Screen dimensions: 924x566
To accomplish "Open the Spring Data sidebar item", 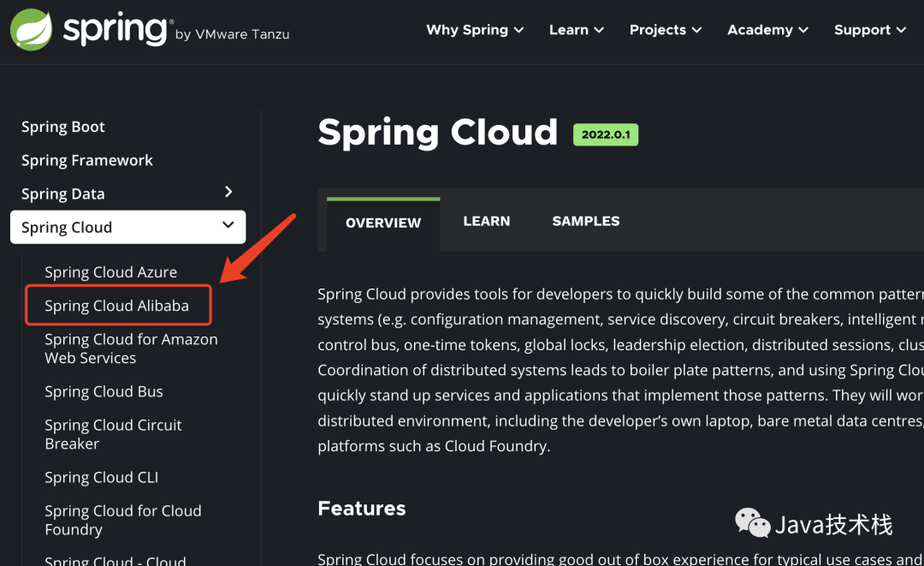I will [x=63, y=194].
